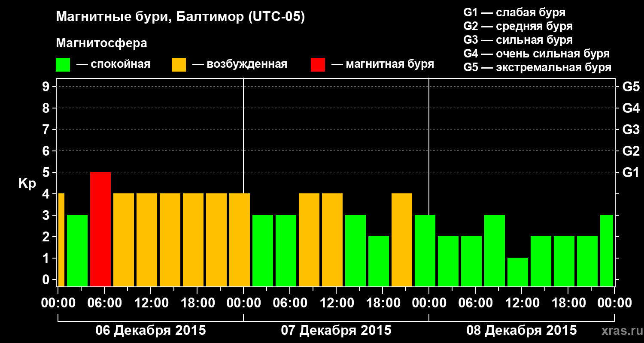Click the shortest green bar at Kp 1
This screenshot has height=343, width=644.
pos(518,272)
